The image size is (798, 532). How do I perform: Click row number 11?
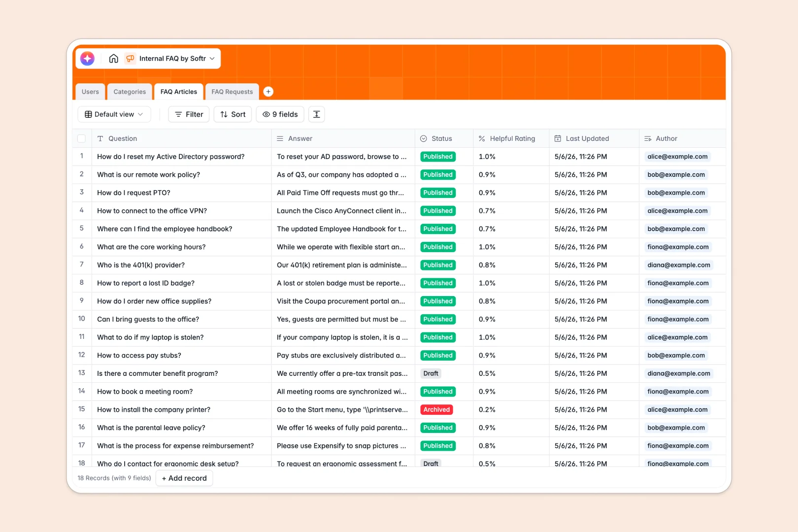(x=82, y=337)
